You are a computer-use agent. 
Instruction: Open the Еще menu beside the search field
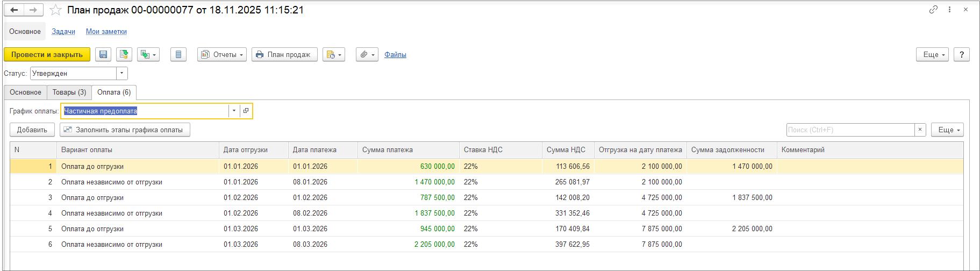[x=947, y=130]
